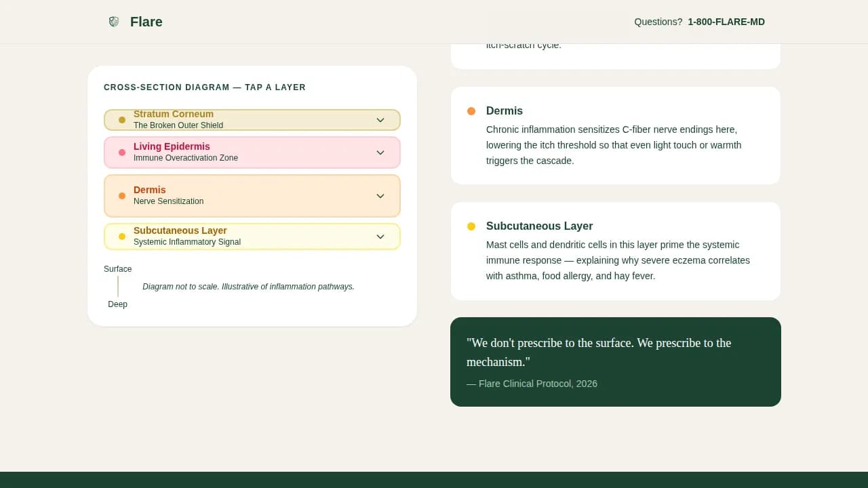Viewport: 868px width, 488px height.
Task: Select the Stratum Corneum diagram title
Action: click(174, 114)
